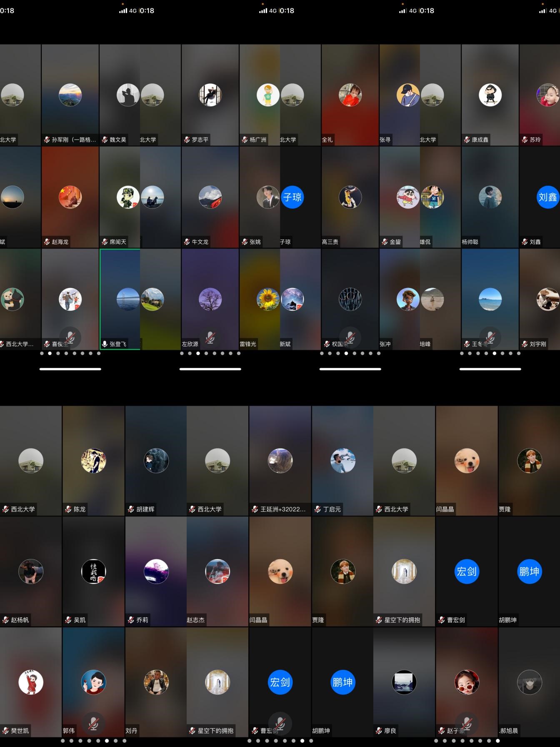Viewport: 560px width, 747px height.
Task: Tap the muted mic icon beside 陈龙
Action: click(x=68, y=509)
